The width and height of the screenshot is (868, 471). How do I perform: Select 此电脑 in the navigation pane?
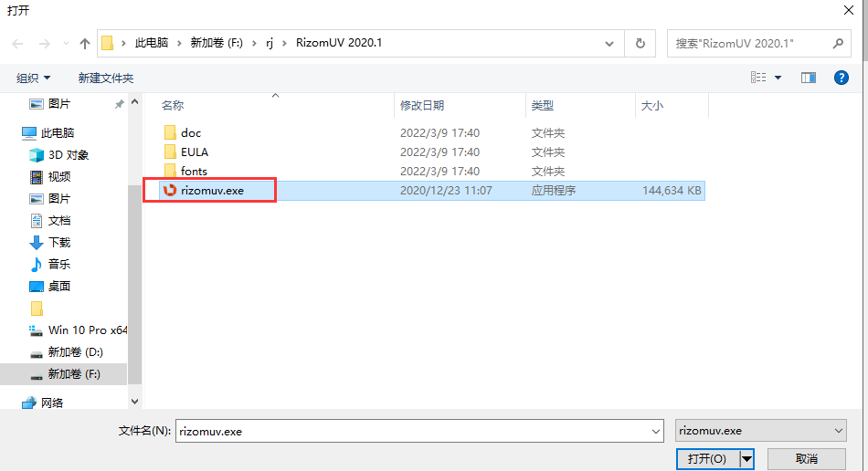(x=57, y=132)
